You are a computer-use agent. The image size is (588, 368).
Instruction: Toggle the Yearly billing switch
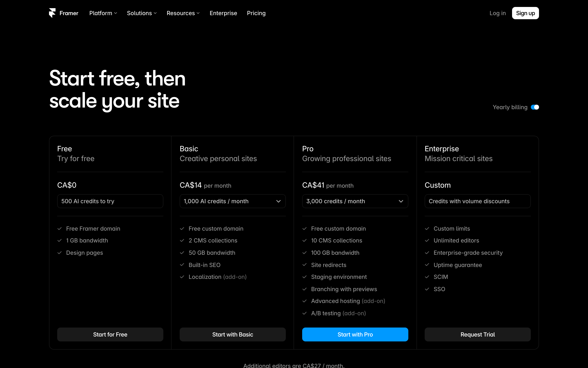[x=535, y=107]
